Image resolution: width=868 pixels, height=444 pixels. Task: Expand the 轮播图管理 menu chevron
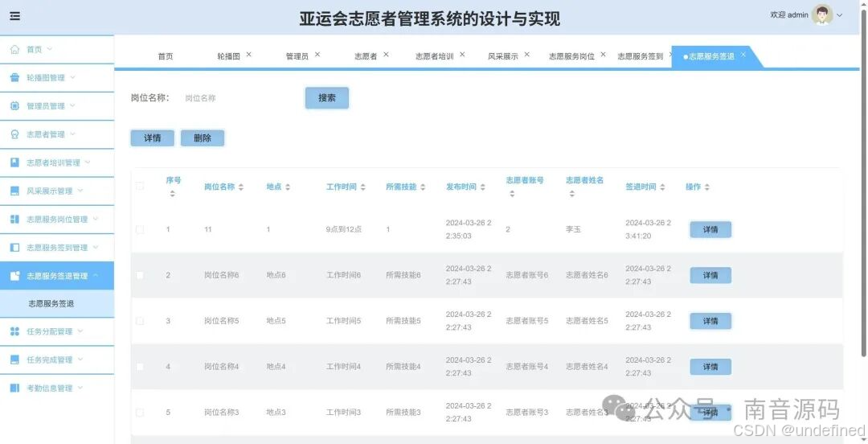coord(72,77)
